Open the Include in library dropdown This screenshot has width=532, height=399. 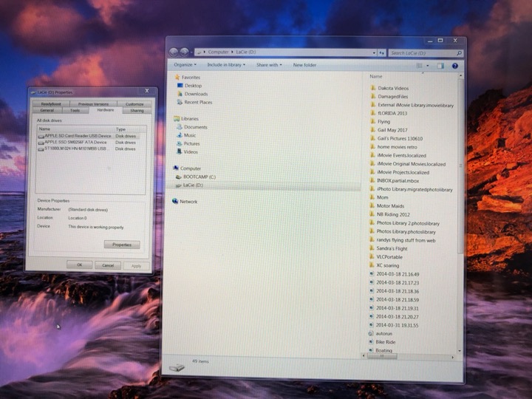pos(226,64)
